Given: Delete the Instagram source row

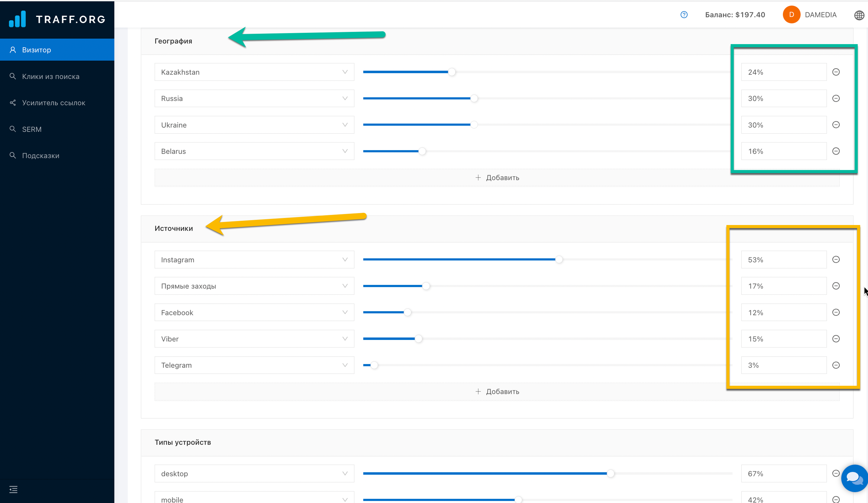Looking at the screenshot, I should point(836,259).
